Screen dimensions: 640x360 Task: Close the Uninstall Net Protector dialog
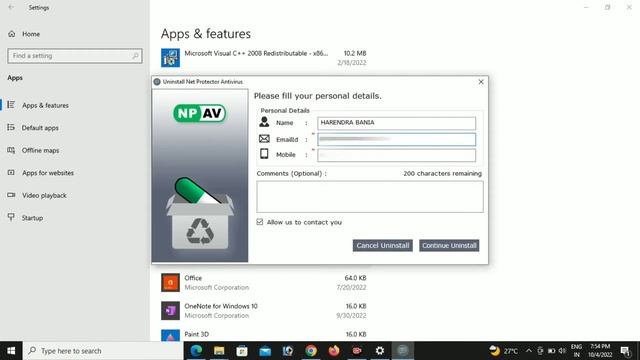[x=481, y=82]
